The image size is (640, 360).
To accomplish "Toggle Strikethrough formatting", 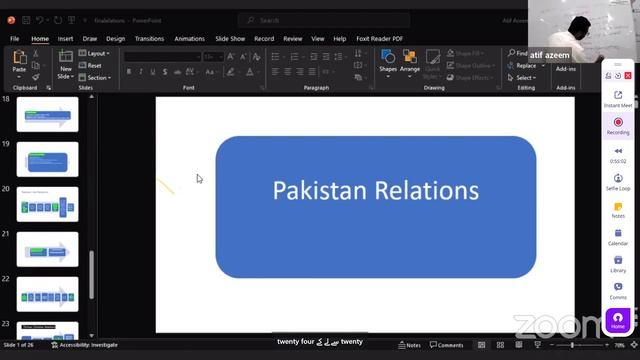I will pos(177,72).
